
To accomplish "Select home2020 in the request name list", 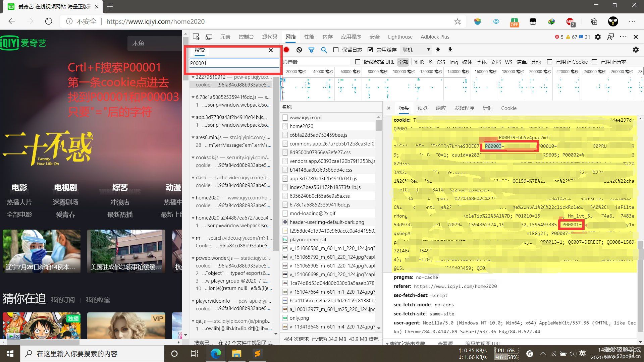I will (301, 126).
